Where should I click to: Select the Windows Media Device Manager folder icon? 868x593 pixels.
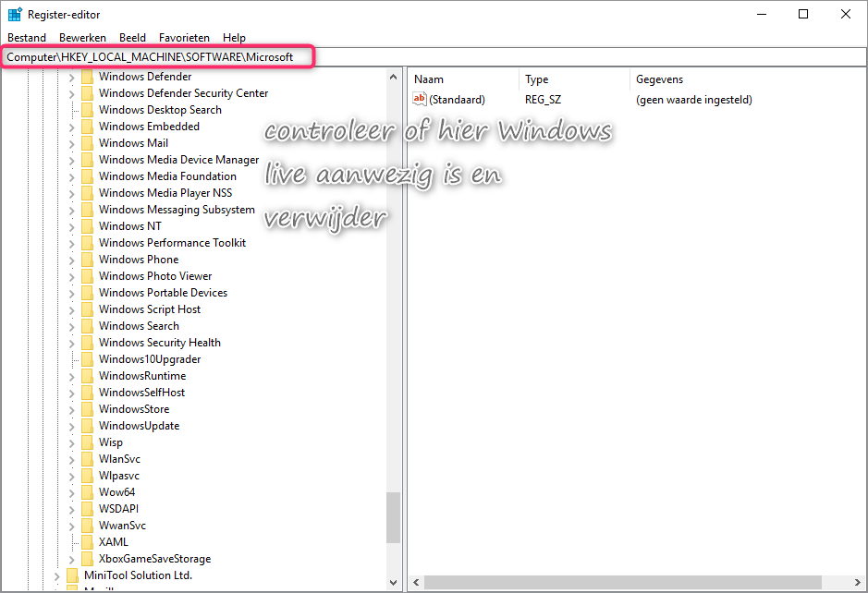pos(87,159)
